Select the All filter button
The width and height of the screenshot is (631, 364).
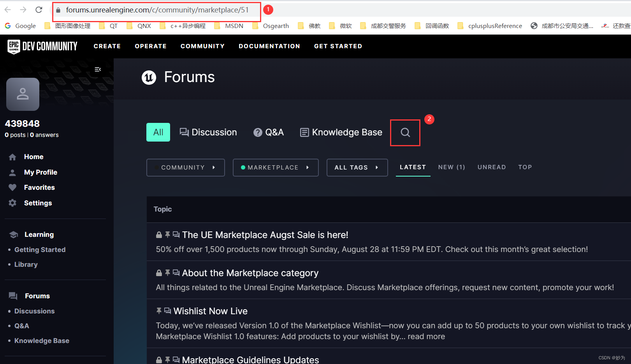pyautogui.click(x=158, y=132)
